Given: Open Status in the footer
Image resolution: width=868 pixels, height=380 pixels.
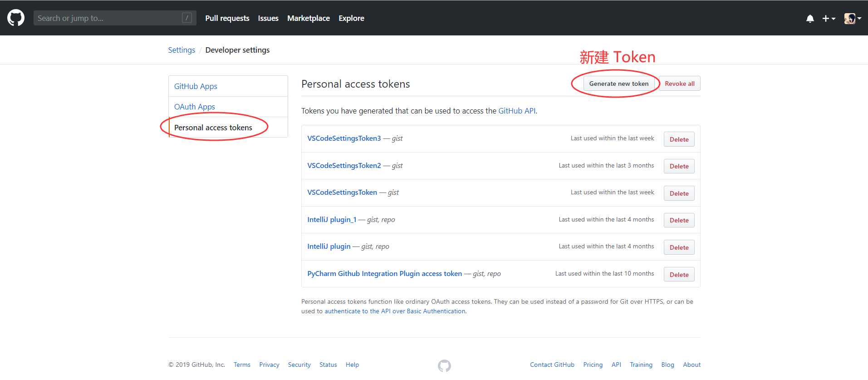Looking at the screenshot, I should [x=328, y=365].
